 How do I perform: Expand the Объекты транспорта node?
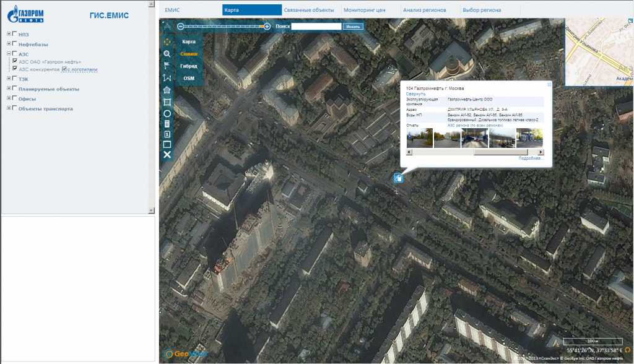click(8, 108)
